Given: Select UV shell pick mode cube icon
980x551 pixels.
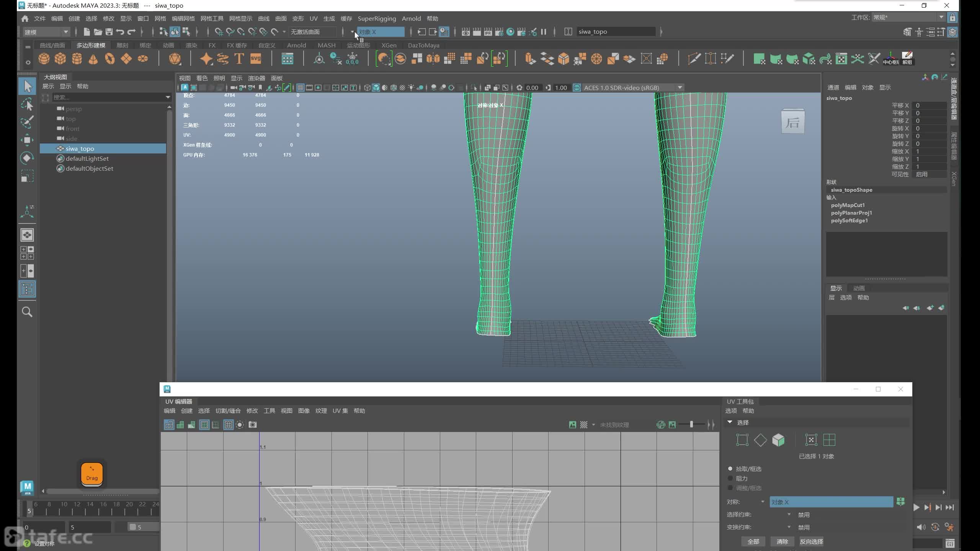Looking at the screenshot, I should [x=778, y=440].
